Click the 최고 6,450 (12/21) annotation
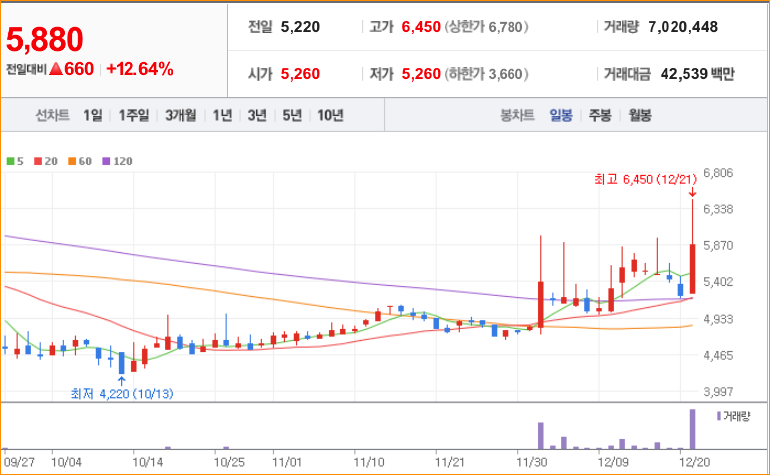 [x=645, y=179]
